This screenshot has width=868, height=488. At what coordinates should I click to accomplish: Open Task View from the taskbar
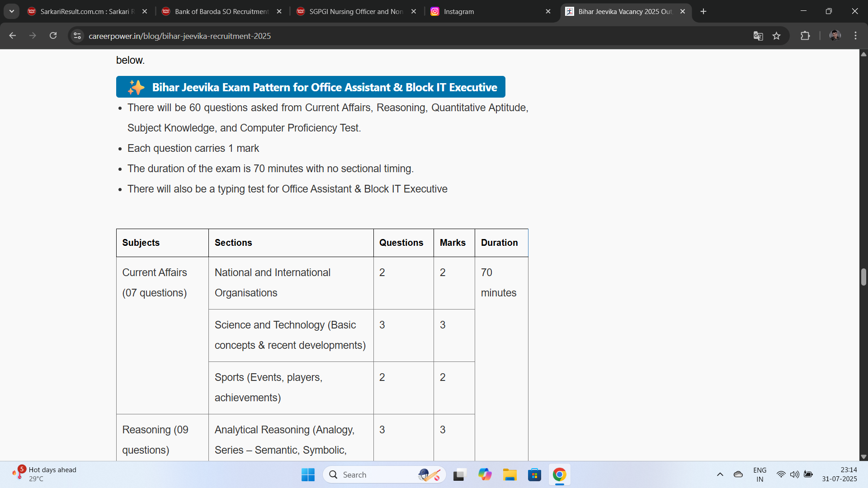pyautogui.click(x=459, y=474)
